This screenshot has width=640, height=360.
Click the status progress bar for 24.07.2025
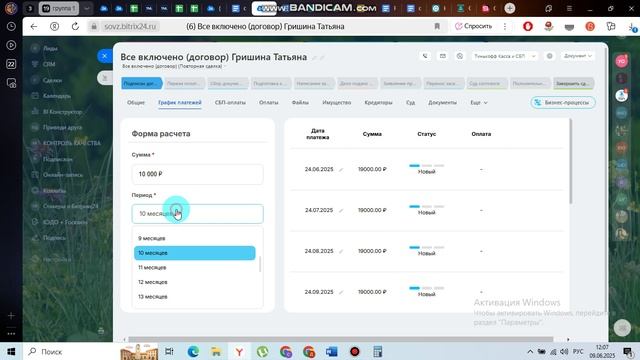pyautogui.click(x=427, y=207)
